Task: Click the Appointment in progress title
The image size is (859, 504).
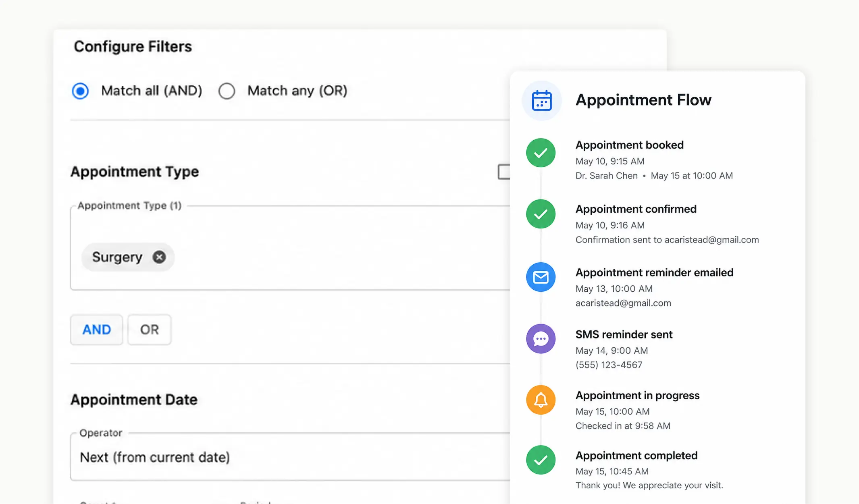Action: point(637,396)
